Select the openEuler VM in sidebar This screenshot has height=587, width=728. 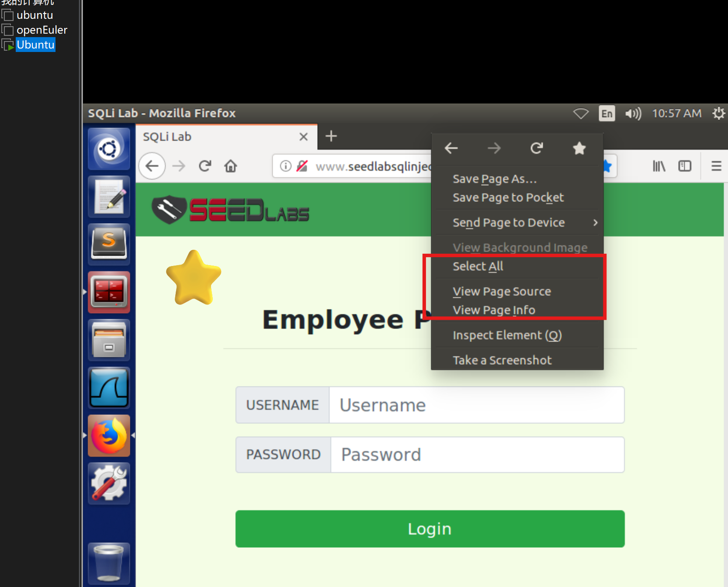[42, 30]
